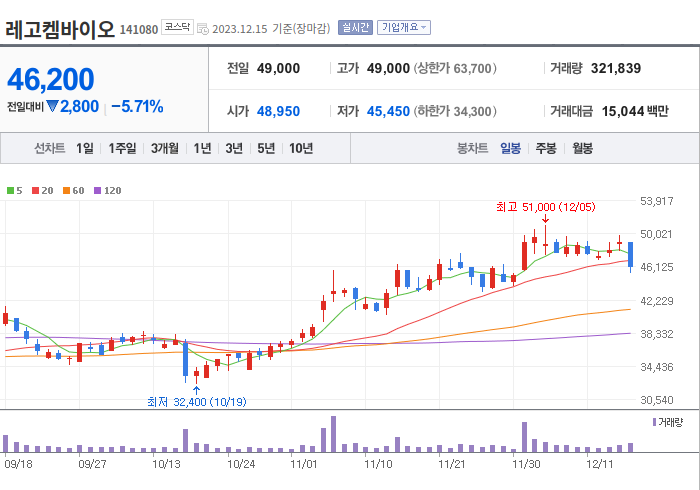Select the 10년 line chart tab
The image size is (700, 490).
pos(301,148)
